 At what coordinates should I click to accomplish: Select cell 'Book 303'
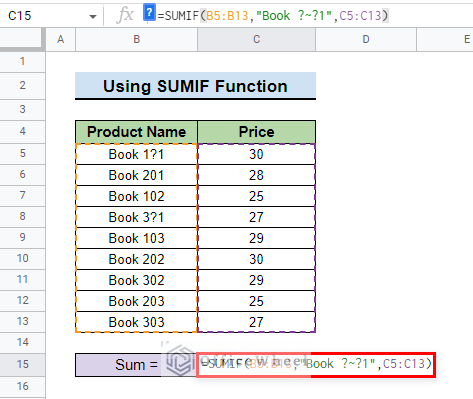[x=136, y=322]
